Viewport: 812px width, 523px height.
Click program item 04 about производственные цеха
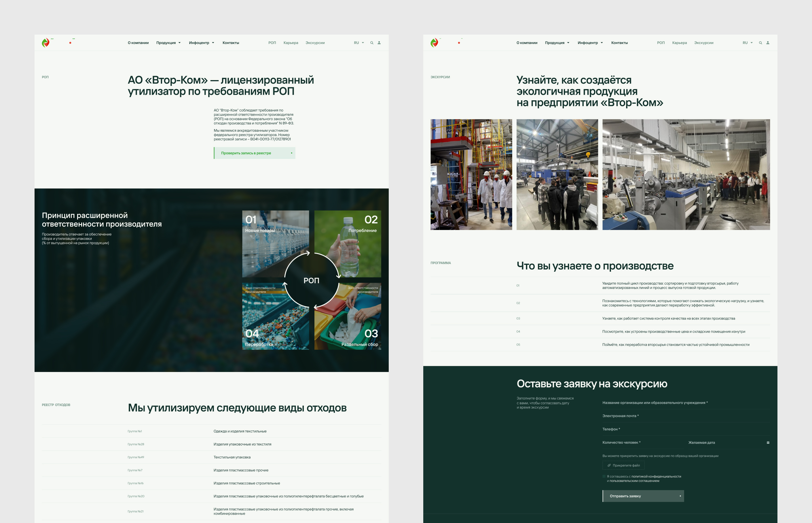point(600,331)
